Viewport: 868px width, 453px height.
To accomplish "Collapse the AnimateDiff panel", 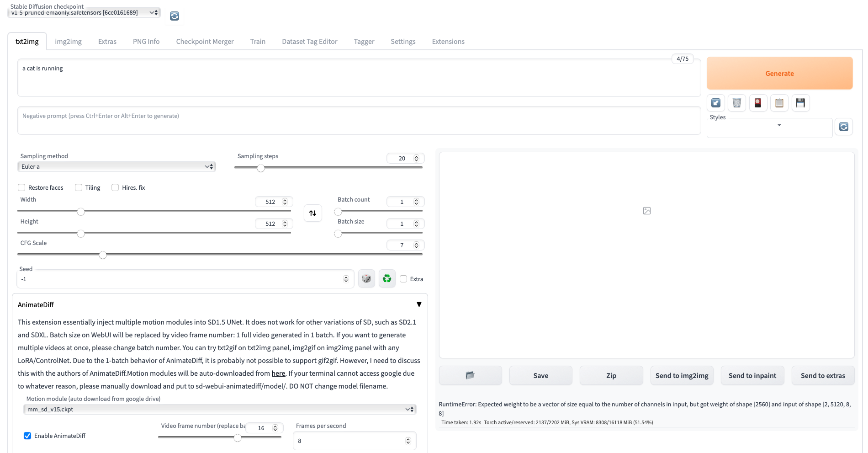I will tap(419, 304).
